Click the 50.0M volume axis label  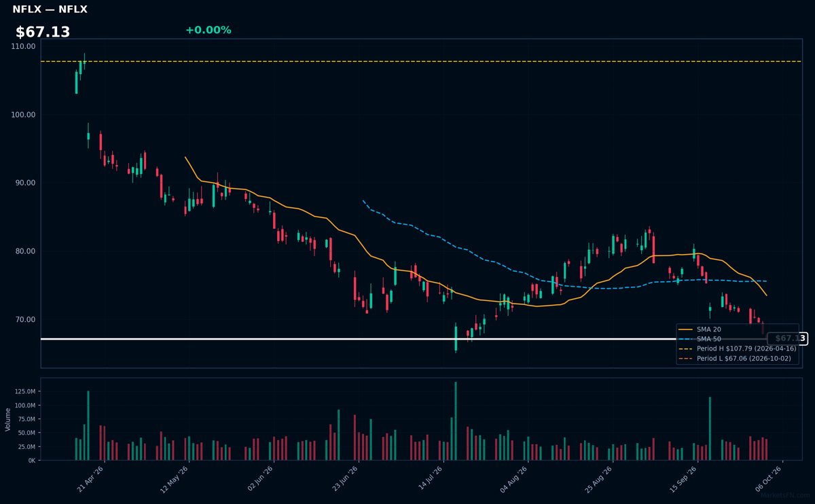point(28,433)
